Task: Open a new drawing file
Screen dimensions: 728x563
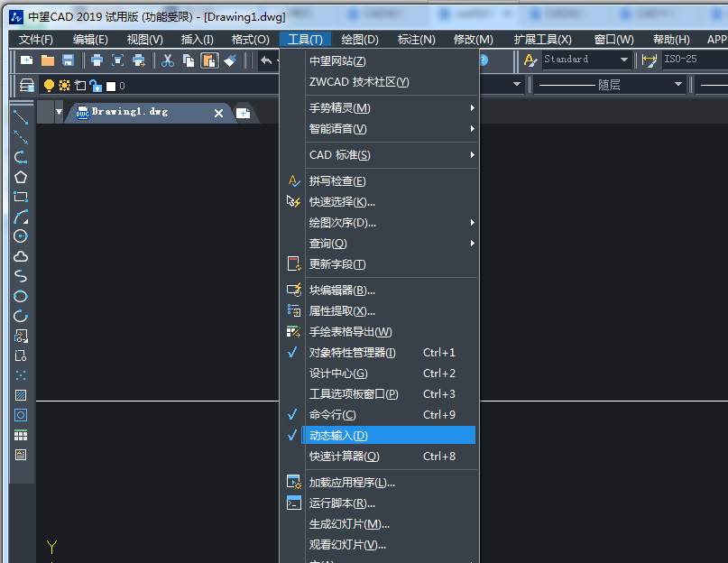Action: 27,60
